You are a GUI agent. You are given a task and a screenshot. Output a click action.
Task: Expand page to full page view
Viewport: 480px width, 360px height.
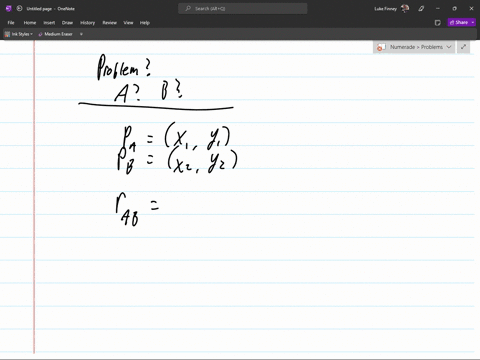(x=463, y=47)
